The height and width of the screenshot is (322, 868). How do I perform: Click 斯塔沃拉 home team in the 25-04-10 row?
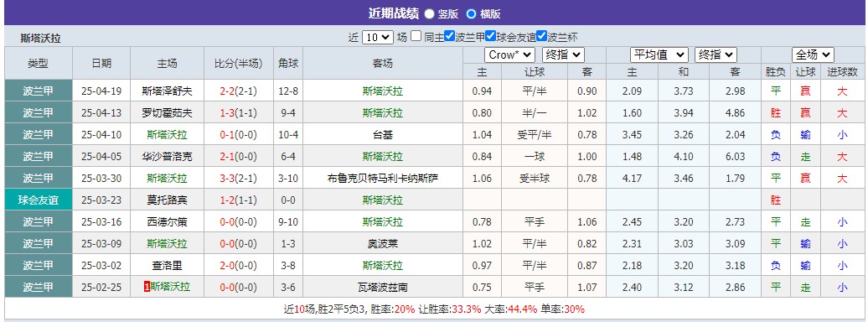tap(168, 135)
